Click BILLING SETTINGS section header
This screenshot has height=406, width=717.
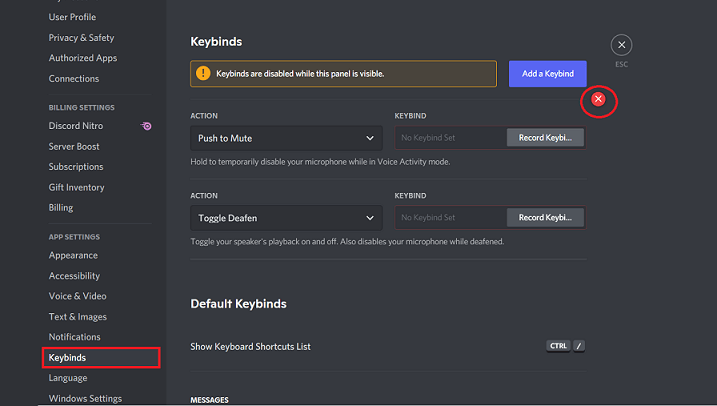81,107
